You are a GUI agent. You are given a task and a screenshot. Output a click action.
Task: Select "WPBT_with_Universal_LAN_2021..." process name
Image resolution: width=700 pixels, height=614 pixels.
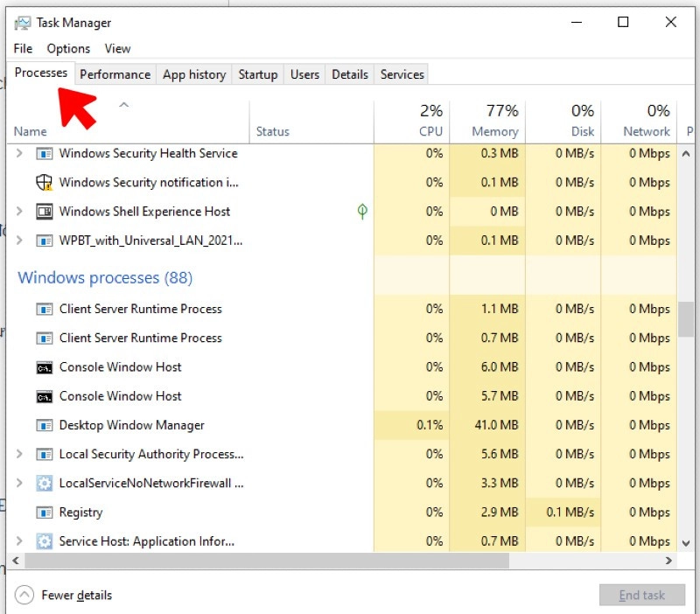(x=150, y=241)
